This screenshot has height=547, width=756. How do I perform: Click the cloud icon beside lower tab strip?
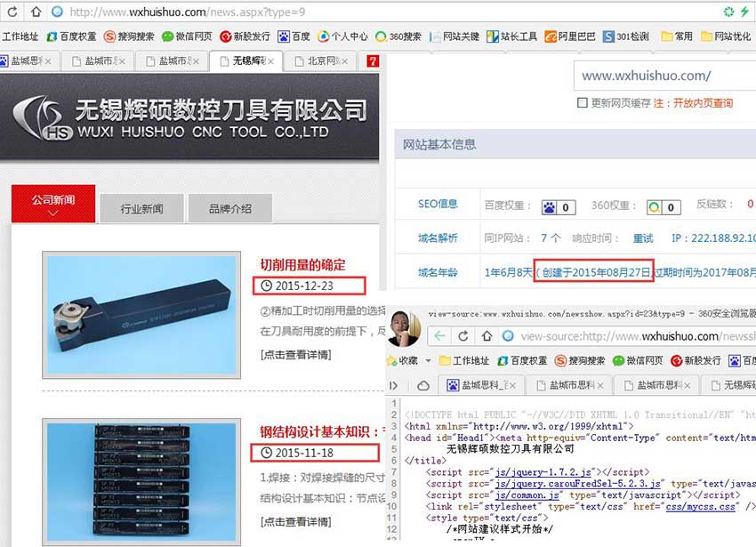(423, 385)
